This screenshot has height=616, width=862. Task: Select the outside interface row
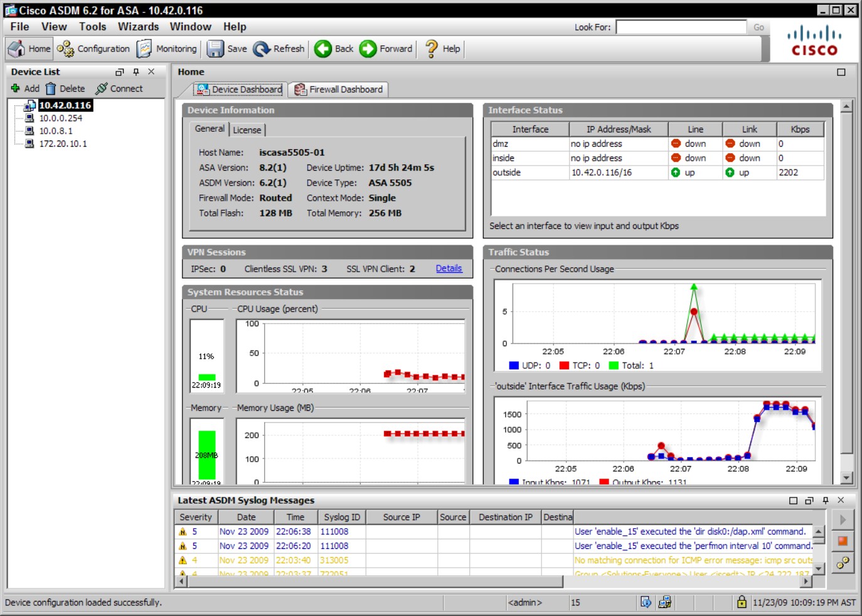[657, 173]
